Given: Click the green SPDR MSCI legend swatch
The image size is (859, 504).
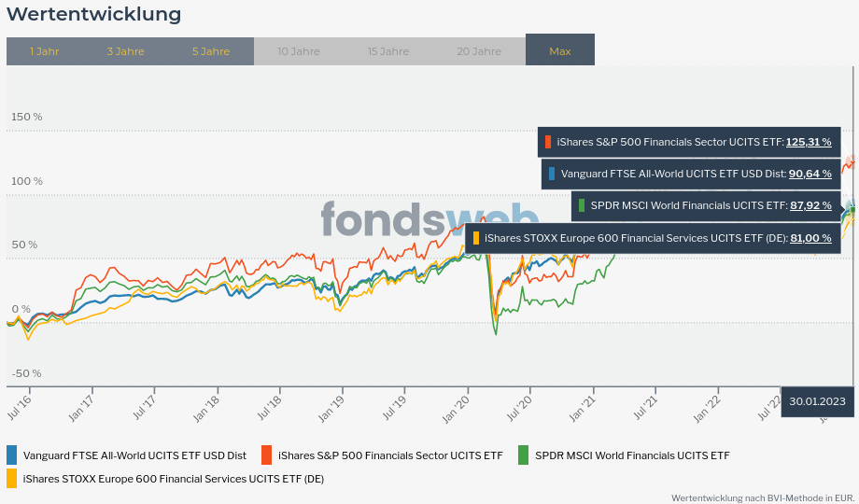Looking at the screenshot, I should [524, 455].
